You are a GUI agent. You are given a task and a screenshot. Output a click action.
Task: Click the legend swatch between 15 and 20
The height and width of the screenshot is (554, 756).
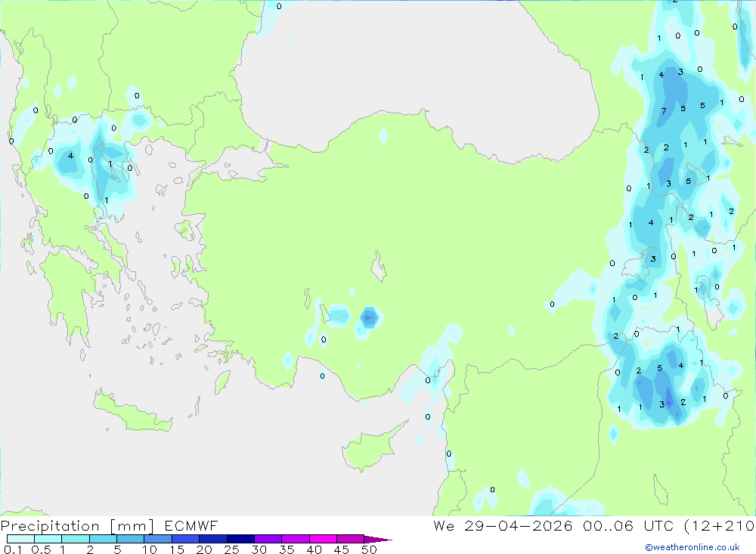(185, 539)
